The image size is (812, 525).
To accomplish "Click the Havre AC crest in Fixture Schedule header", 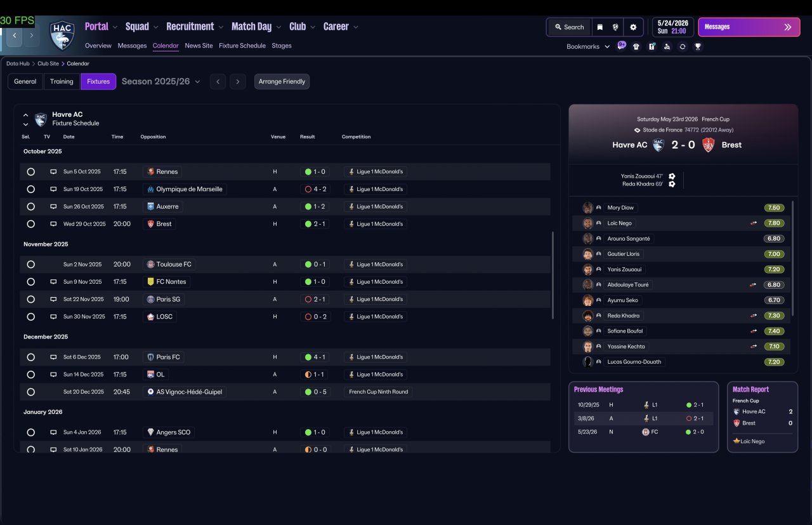I will [x=41, y=119].
